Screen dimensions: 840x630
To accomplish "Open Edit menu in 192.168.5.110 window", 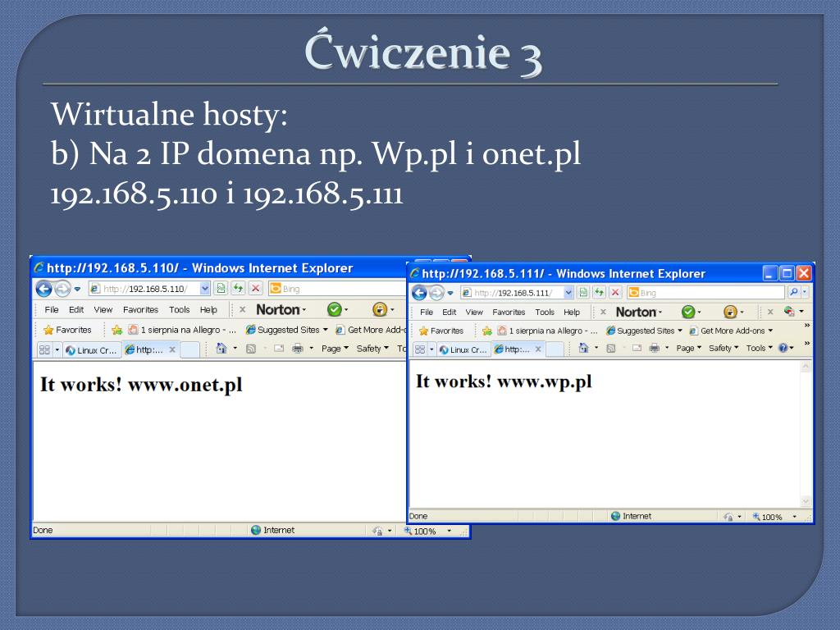I will pyautogui.click(x=76, y=309).
